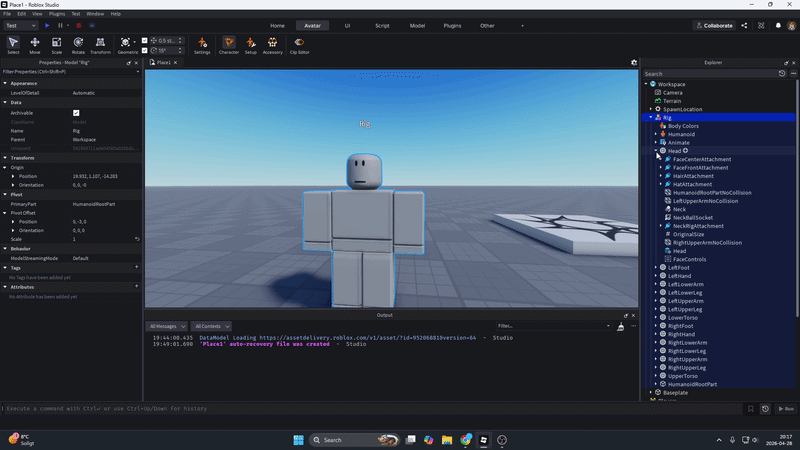Click the Share icon next to Collaborate

744,26
